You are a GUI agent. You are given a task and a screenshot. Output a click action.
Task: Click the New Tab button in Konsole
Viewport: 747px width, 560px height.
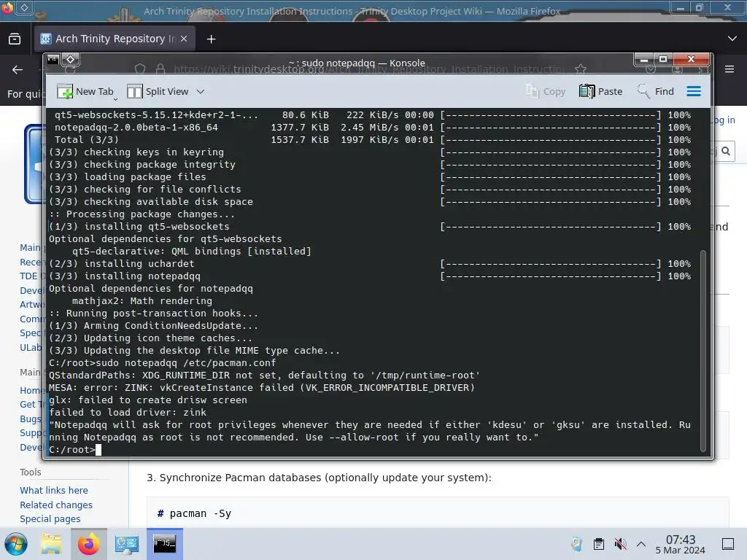(85, 91)
